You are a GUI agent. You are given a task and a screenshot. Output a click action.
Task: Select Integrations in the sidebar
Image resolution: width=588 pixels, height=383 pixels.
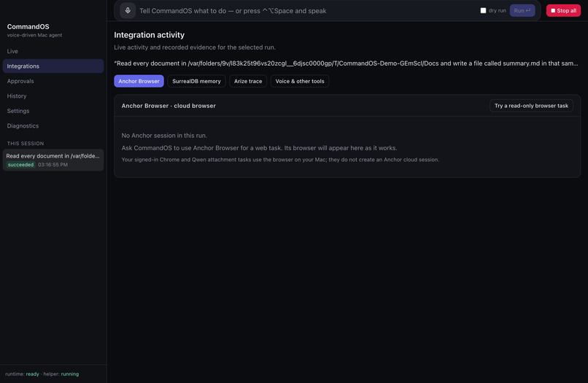[x=53, y=66]
